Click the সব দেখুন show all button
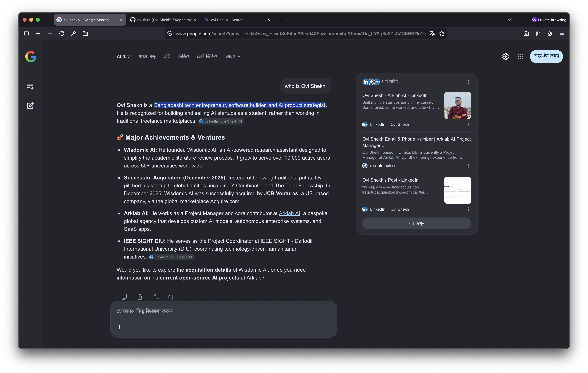 (x=417, y=223)
